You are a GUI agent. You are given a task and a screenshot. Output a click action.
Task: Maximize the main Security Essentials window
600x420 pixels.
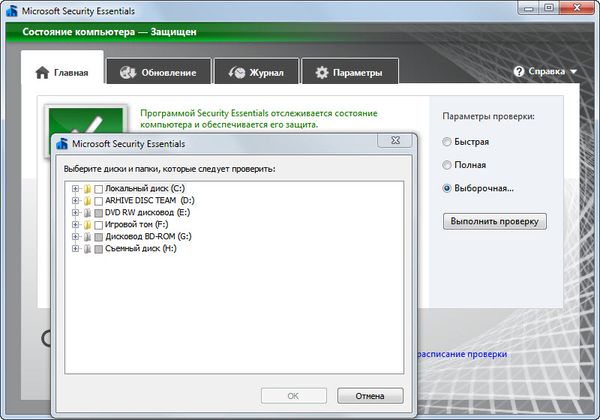[549, 8]
